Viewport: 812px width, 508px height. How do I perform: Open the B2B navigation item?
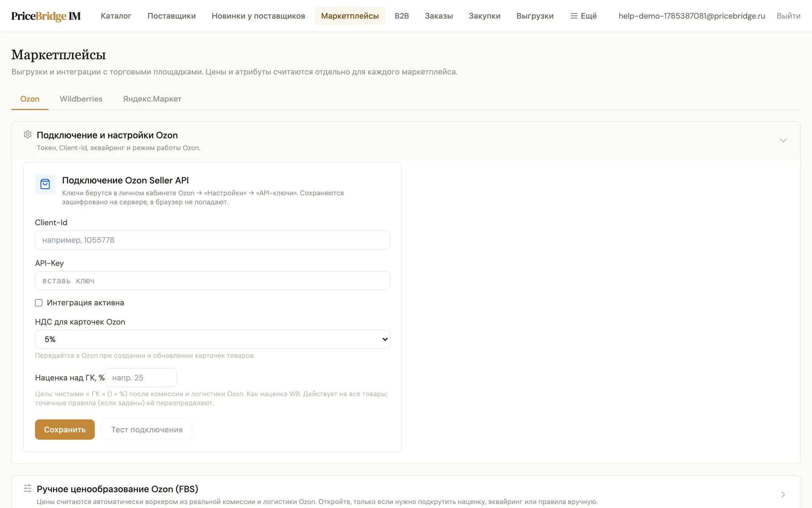click(402, 16)
